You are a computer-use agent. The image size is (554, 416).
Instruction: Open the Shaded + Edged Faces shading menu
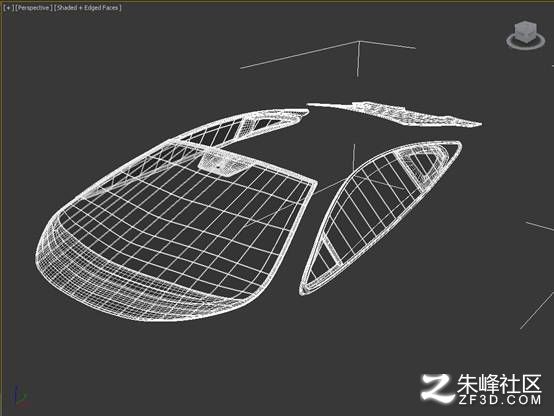click(88, 7)
